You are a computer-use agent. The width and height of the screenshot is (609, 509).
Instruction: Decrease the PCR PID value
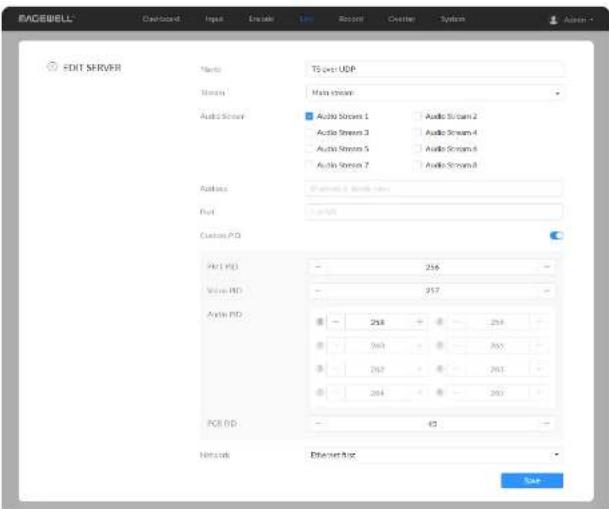(318, 423)
